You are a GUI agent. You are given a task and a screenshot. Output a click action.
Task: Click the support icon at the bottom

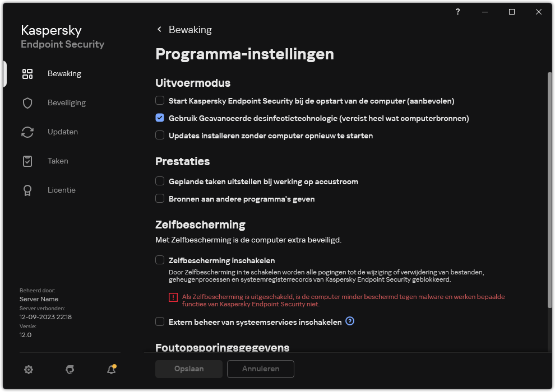[70, 370]
